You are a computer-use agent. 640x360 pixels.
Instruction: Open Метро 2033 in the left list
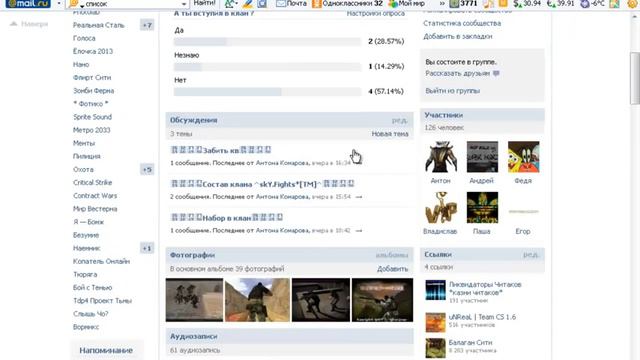click(91, 130)
